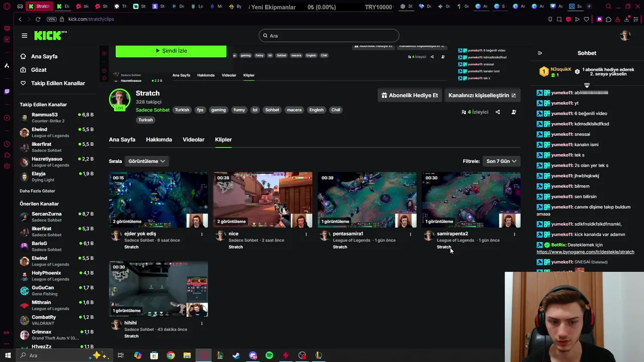The height and width of the screenshot is (362, 644).
Task: Open File Explorer from taskbar
Action: pyautogui.click(x=187, y=355)
